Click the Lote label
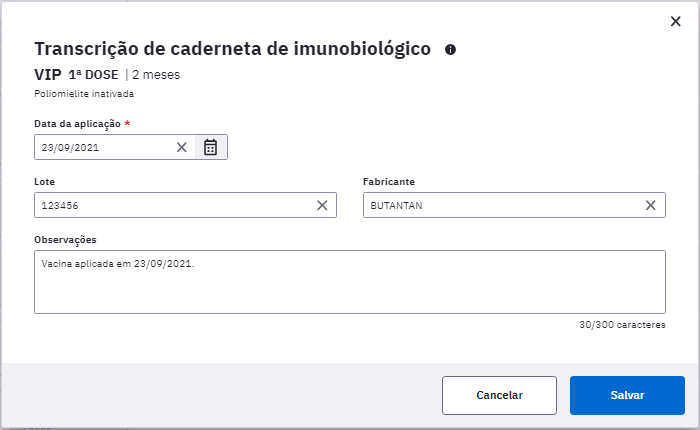Screen dimensions: 700x430 click(x=45, y=182)
